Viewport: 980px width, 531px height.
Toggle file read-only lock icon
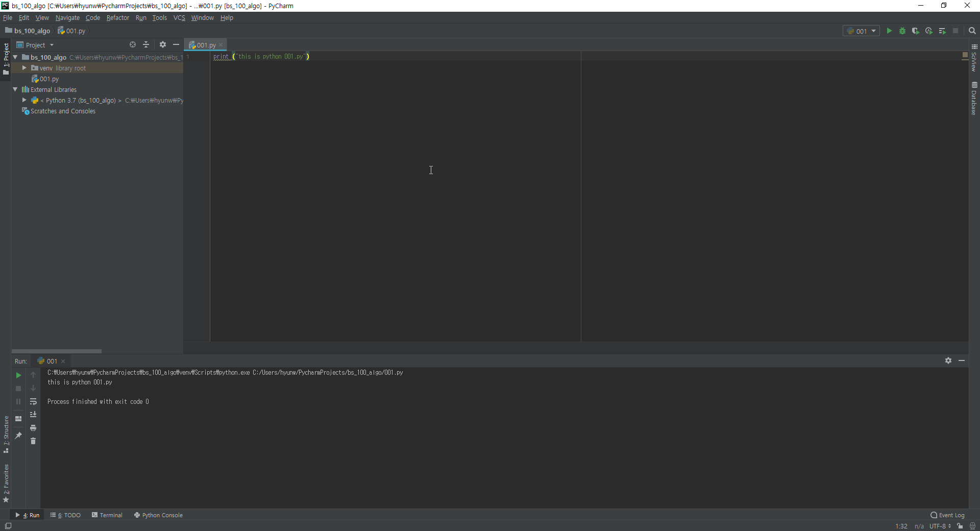(x=960, y=526)
